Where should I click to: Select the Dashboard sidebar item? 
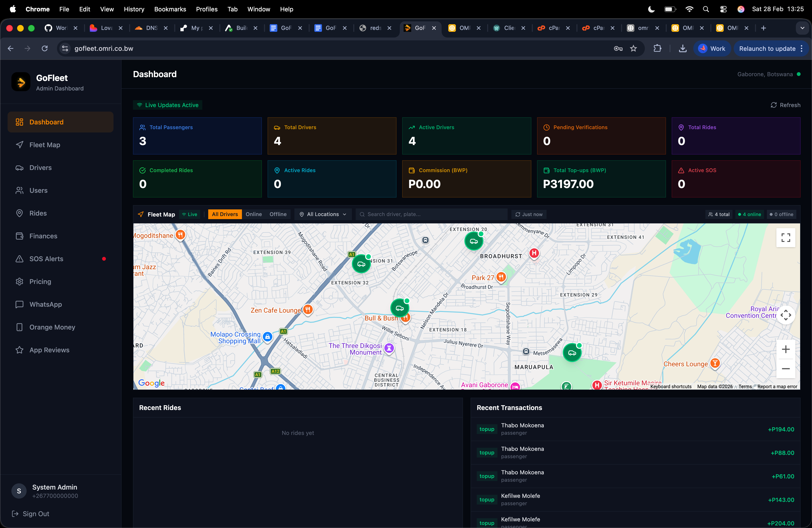point(60,122)
